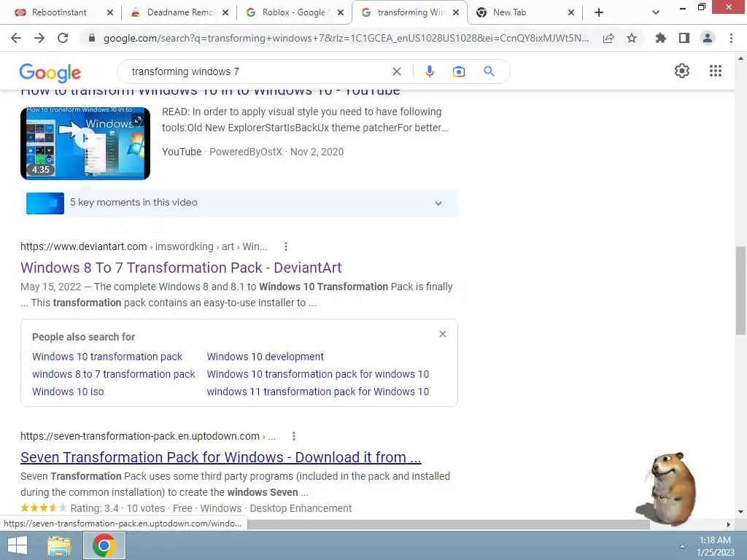
Task: Click the vertical page scrollbar thumb
Action: point(740,290)
